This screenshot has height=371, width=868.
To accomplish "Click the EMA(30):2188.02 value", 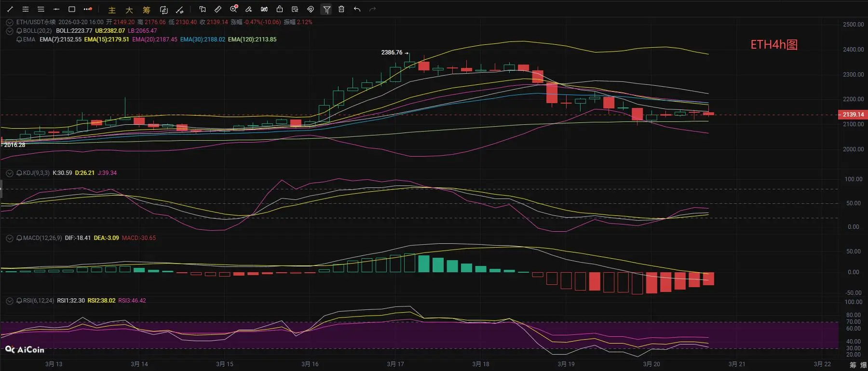I will pyautogui.click(x=203, y=40).
